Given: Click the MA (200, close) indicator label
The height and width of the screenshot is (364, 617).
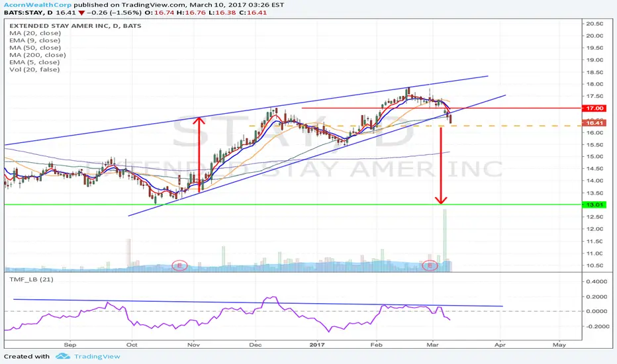Looking at the screenshot, I should click(38, 55).
